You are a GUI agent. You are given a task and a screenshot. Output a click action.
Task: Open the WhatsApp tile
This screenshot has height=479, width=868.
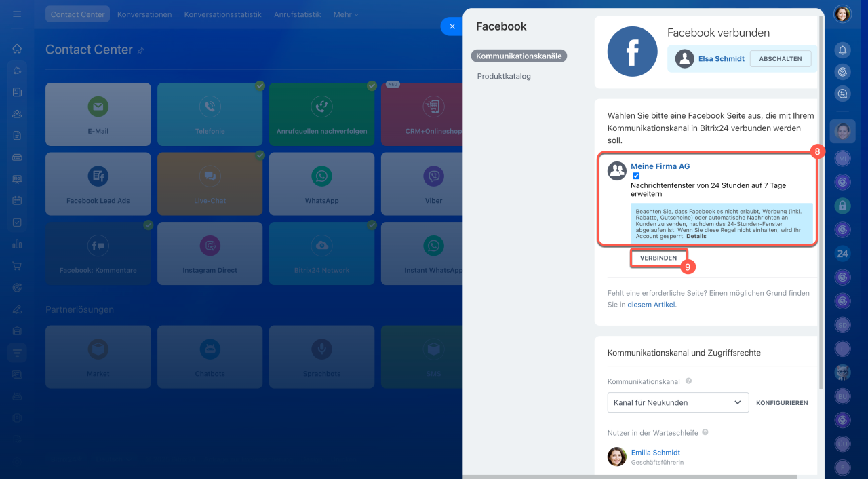(x=322, y=184)
